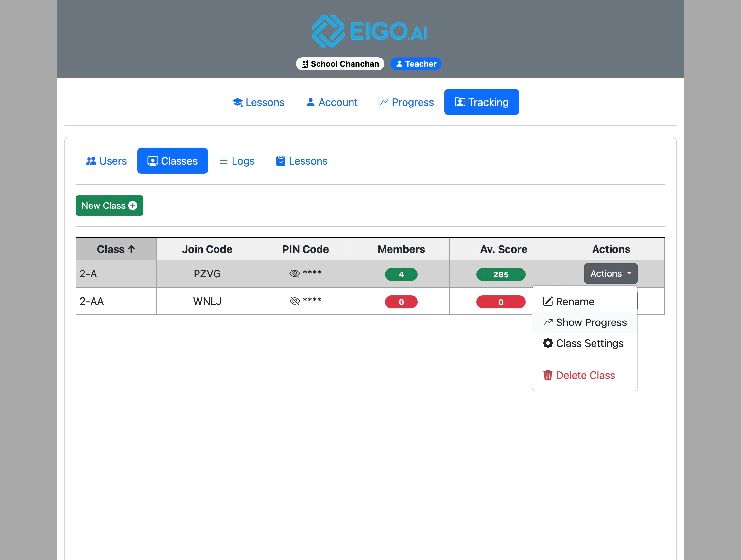
Task: Reveal PIN code for class 2-A
Action: coord(294,273)
